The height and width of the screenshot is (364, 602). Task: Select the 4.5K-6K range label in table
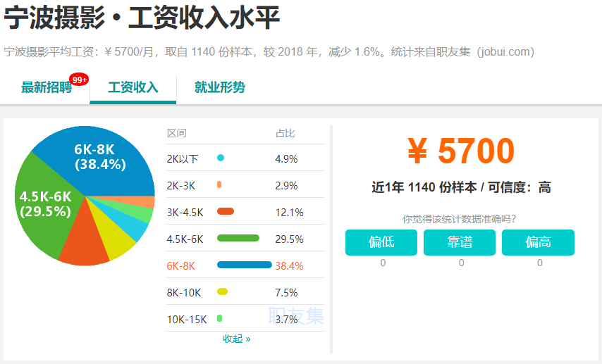pyautogui.click(x=185, y=239)
